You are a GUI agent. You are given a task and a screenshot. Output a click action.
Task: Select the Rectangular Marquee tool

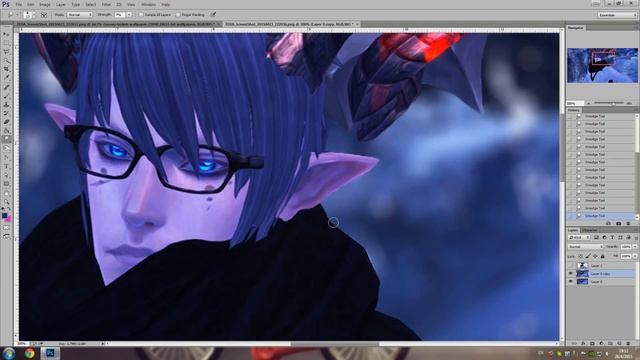point(6,42)
